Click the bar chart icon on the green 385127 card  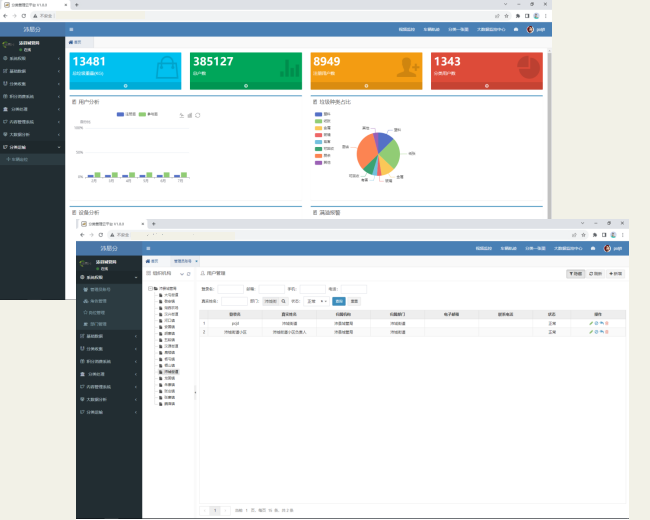pos(291,68)
